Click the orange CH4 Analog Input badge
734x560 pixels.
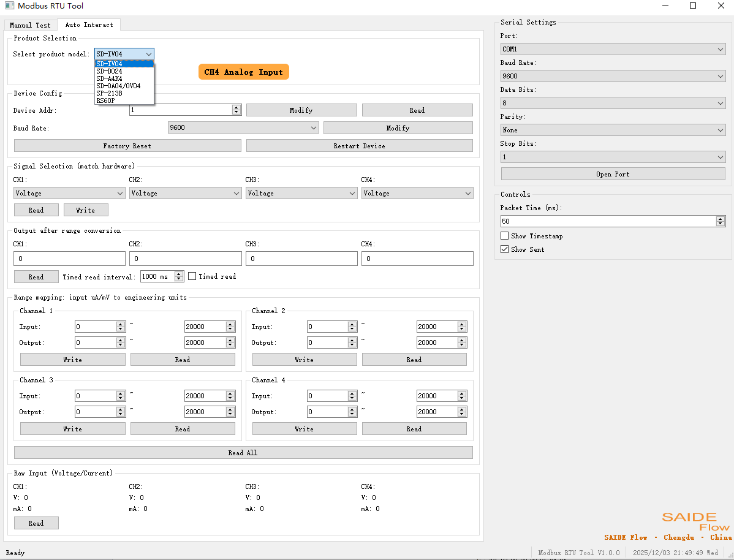(x=243, y=72)
